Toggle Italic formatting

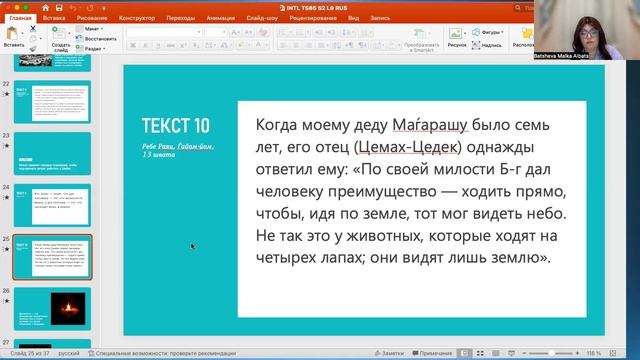145,45
